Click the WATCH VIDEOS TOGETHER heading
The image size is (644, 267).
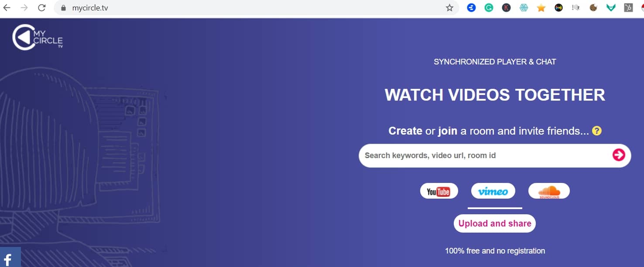coord(495,95)
